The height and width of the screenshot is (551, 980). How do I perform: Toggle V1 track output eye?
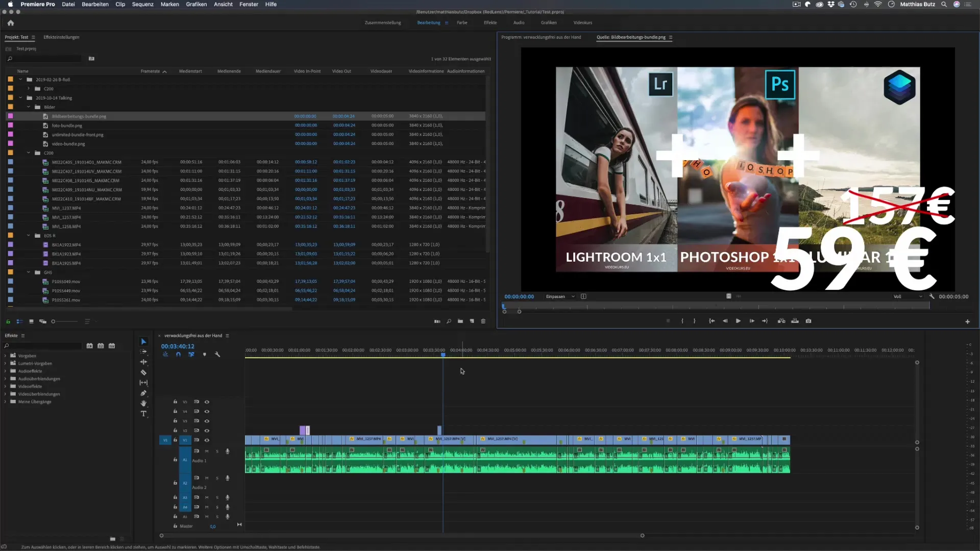207,440
